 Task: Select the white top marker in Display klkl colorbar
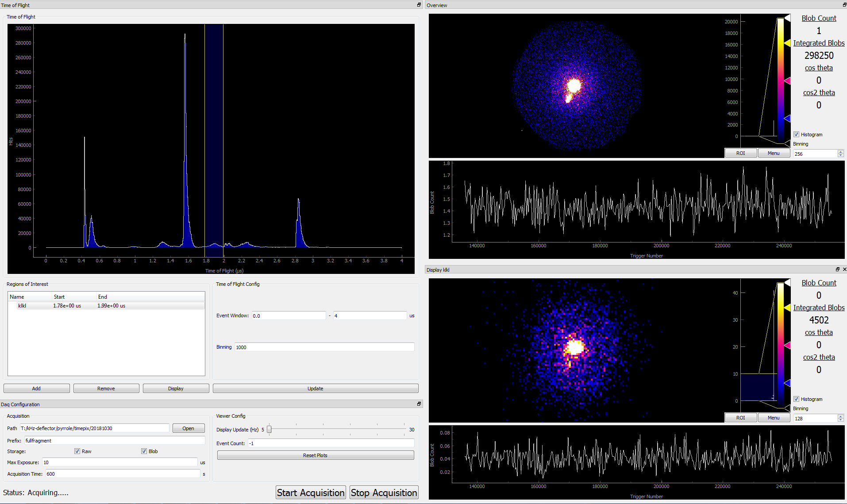(x=787, y=282)
